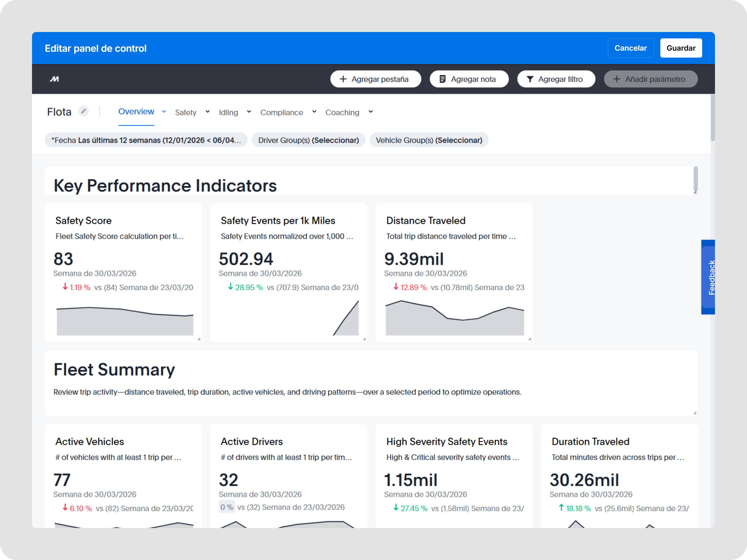Open the Coaching tab chevron
747x560 pixels.
click(371, 112)
